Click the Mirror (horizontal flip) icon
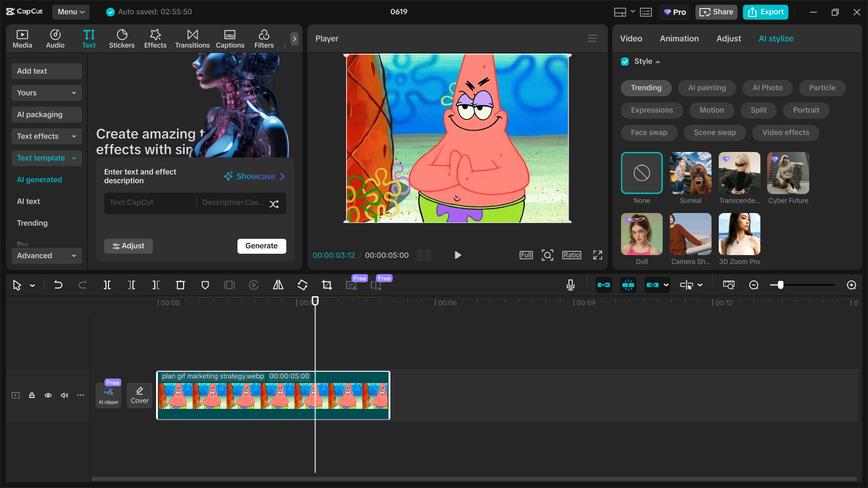This screenshot has width=868, height=488. tap(278, 285)
